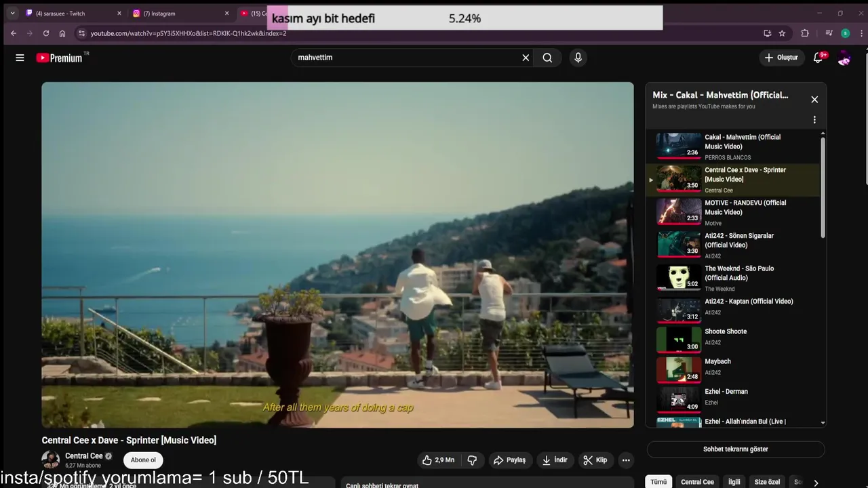Open the Oluştur create button
Viewport: 868px width, 488px height.
[781, 58]
